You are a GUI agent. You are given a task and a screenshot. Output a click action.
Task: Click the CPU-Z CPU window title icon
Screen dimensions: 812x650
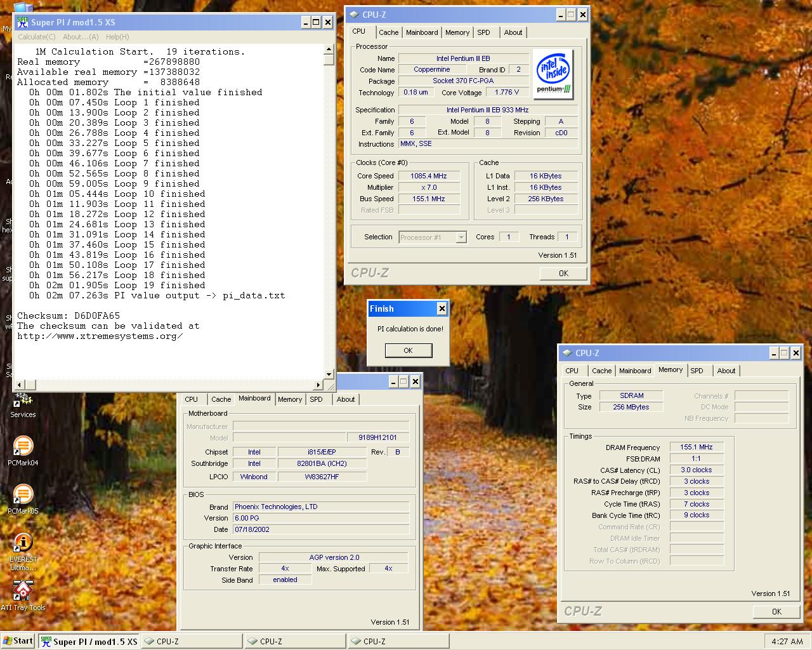coord(353,15)
